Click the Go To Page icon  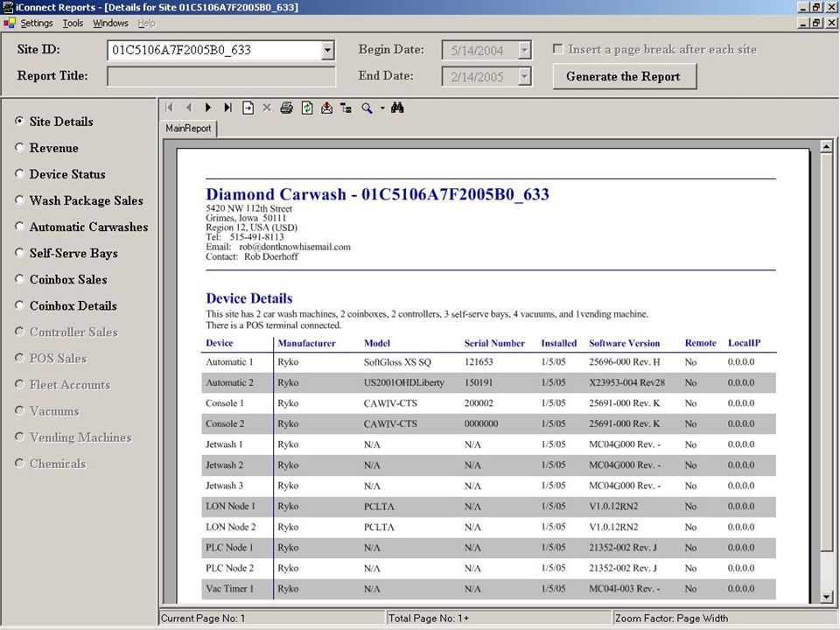(x=248, y=108)
